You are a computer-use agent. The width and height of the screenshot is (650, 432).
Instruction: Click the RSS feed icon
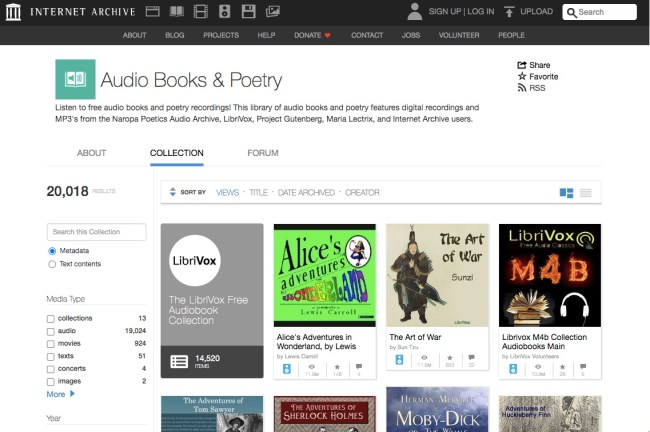coord(522,88)
